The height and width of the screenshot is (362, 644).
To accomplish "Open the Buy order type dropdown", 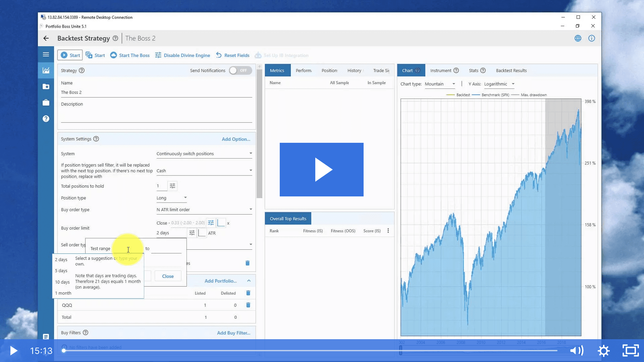I will (x=204, y=209).
